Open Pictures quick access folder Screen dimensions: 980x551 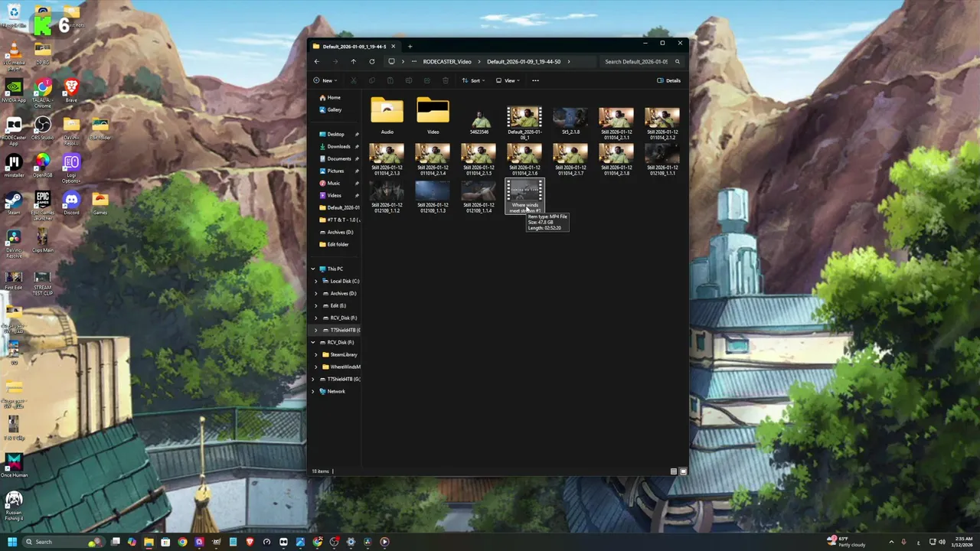[336, 171]
